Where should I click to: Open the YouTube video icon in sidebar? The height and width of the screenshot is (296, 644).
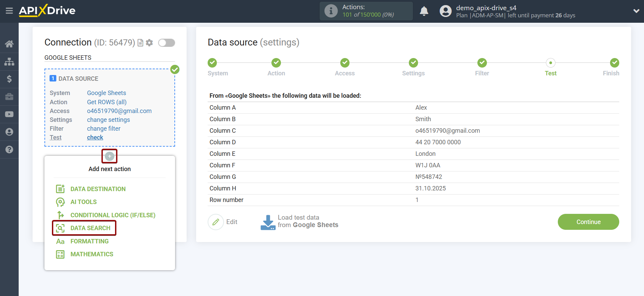click(x=9, y=114)
